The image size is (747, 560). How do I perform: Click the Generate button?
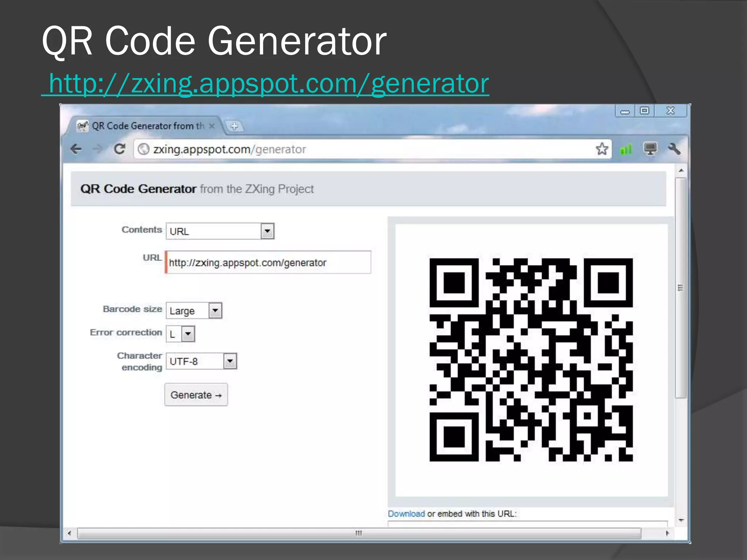point(196,394)
